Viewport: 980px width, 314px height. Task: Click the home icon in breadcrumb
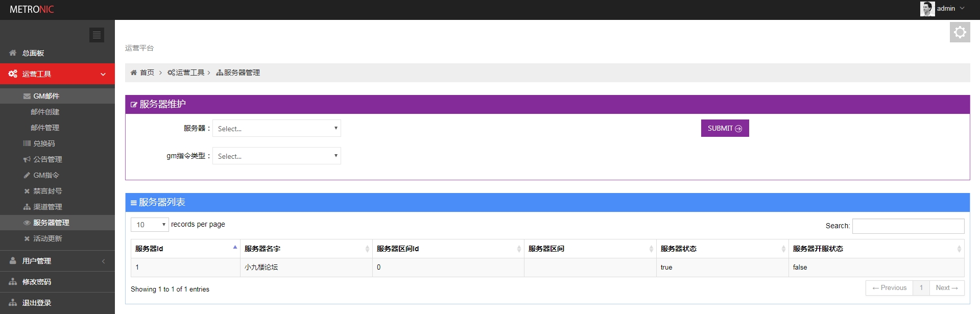tap(134, 73)
